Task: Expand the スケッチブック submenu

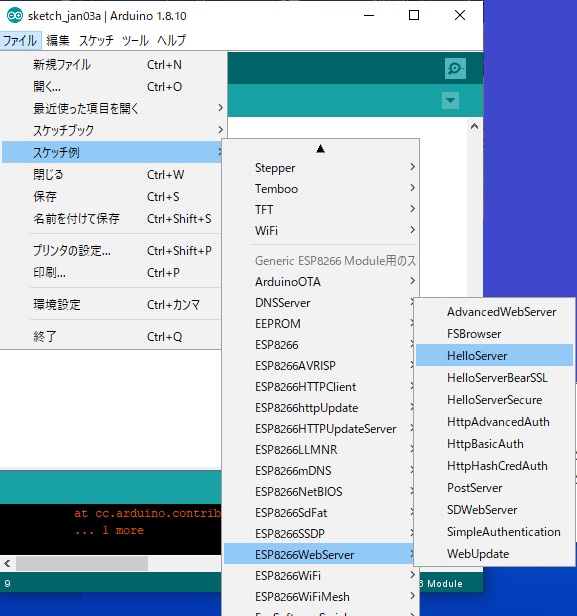Action: pyautogui.click(x=114, y=130)
